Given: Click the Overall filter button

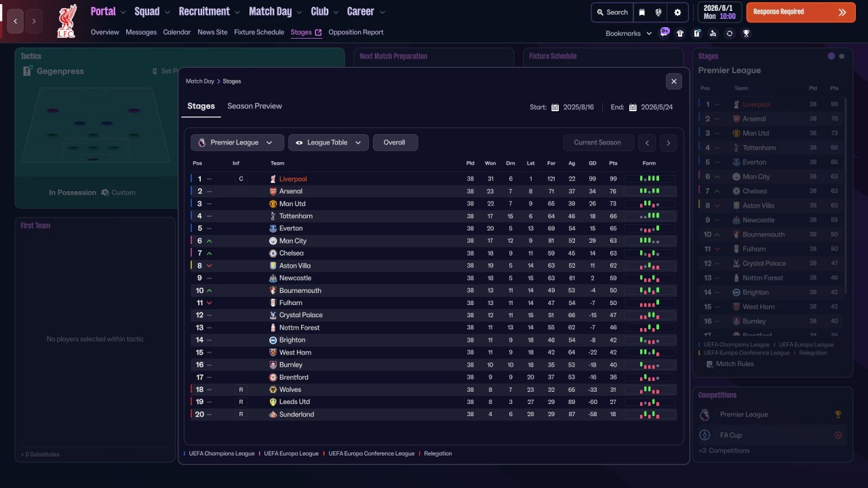Looking at the screenshot, I should click(x=395, y=142).
